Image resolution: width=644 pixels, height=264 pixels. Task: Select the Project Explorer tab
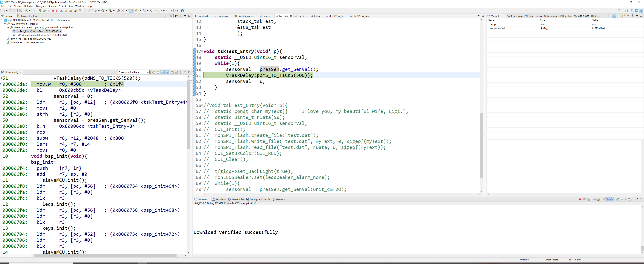point(28,16)
